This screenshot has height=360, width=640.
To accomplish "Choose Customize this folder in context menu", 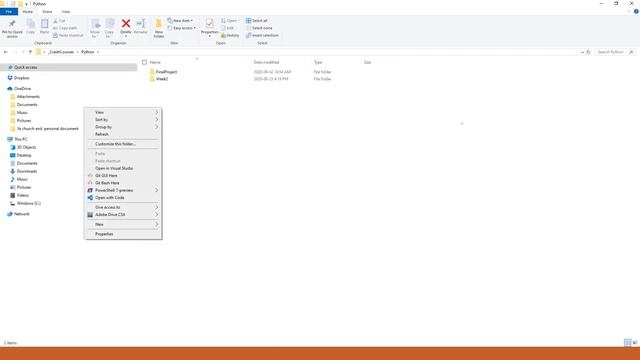I will (x=123, y=144).
